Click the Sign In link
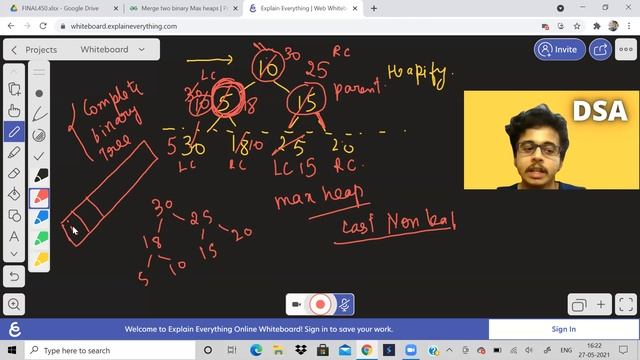Screen dimensions: 640x360 [564, 329]
